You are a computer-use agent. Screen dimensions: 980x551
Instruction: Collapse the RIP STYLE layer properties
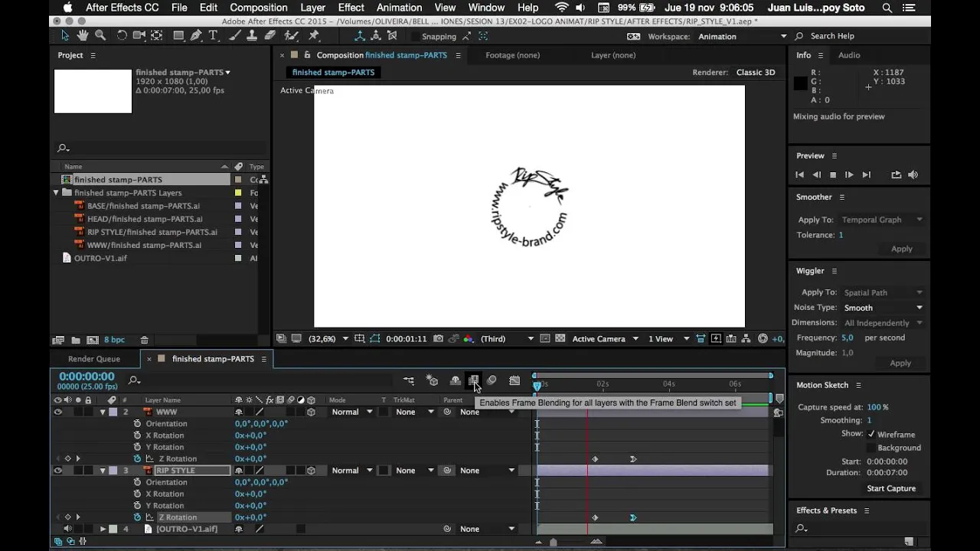103,471
